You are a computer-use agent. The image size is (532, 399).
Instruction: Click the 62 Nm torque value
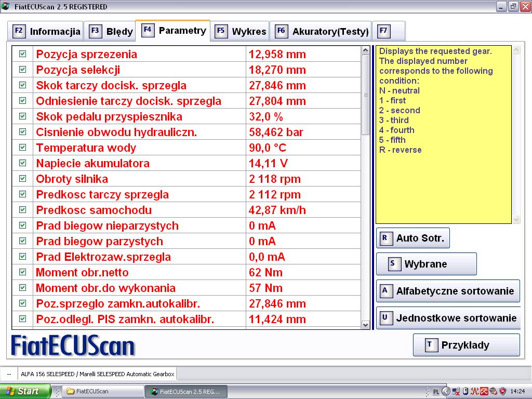pyautogui.click(x=265, y=272)
